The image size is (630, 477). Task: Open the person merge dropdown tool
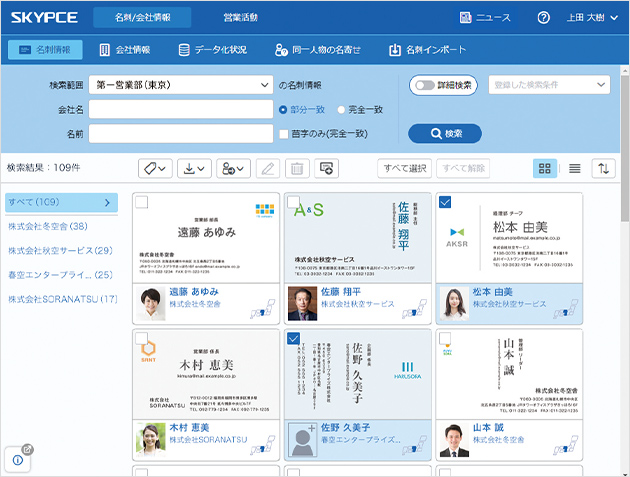(x=233, y=168)
